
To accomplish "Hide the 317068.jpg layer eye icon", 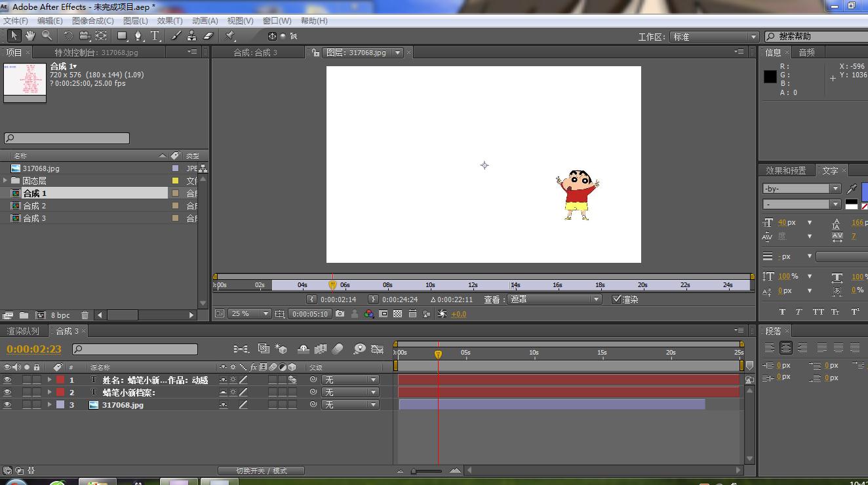I will (7, 404).
